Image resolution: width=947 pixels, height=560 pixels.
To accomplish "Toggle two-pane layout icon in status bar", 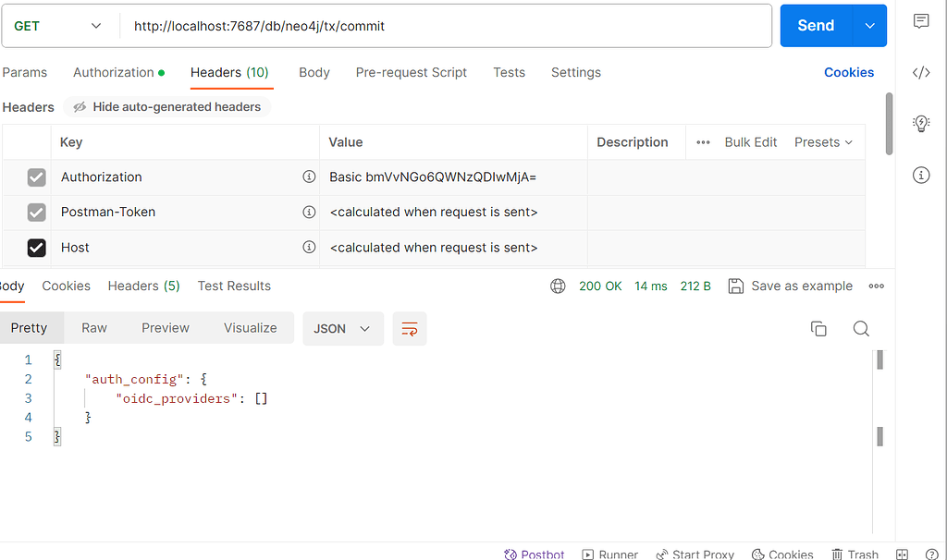I will click(903, 554).
